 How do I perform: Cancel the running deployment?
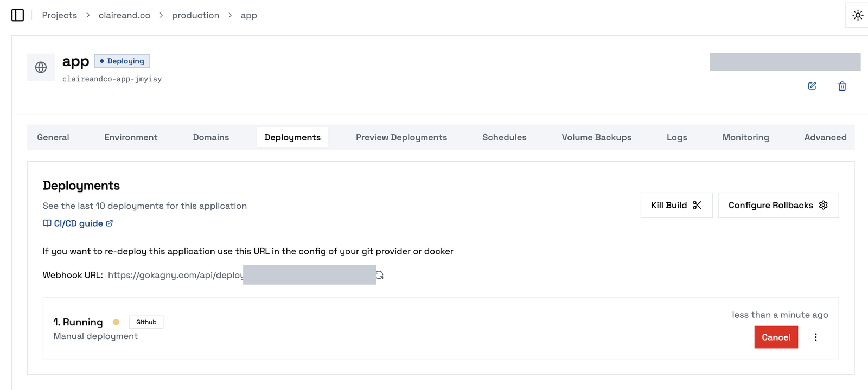pos(776,337)
